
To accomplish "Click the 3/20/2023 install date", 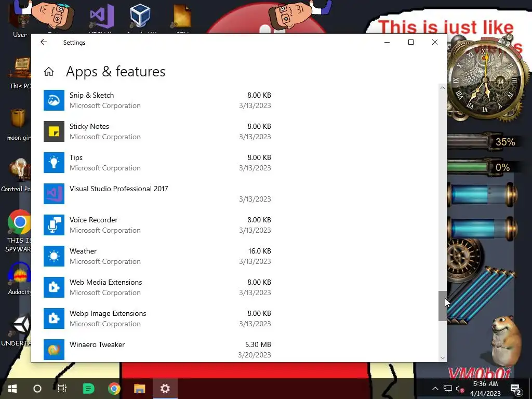I will pos(255,355).
